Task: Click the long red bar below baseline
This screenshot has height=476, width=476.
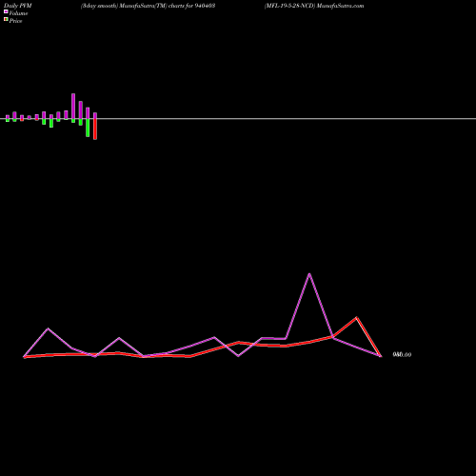Action: coord(95,129)
